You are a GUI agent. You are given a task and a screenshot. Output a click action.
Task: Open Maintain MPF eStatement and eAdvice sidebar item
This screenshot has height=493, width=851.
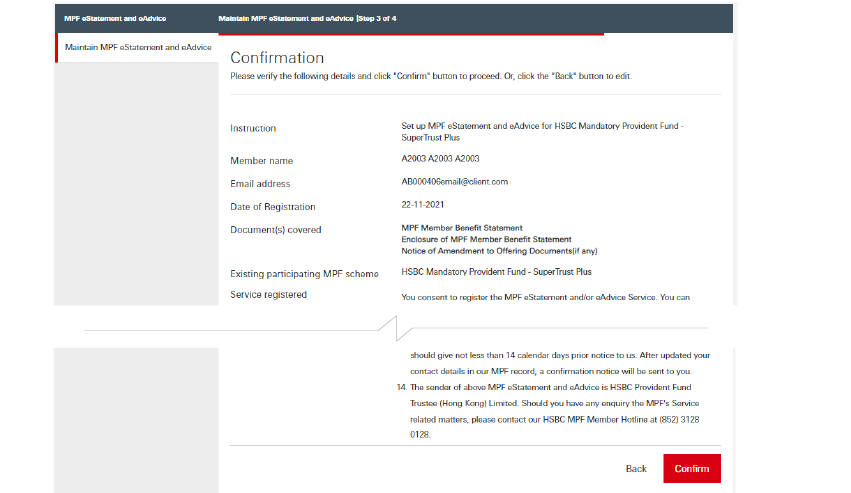point(138,47)
